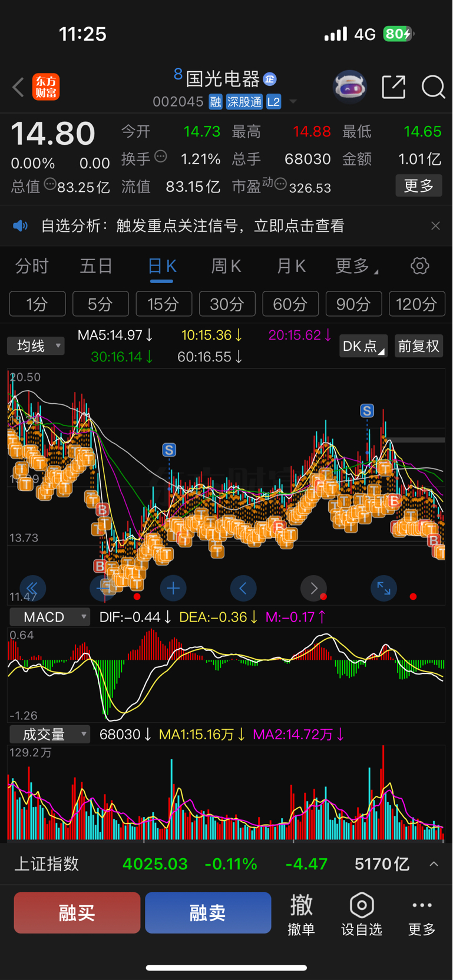The width and height of the screenshot is (453, 980).
Task: Expand 更多 period options tab
Action: point(356,266)
